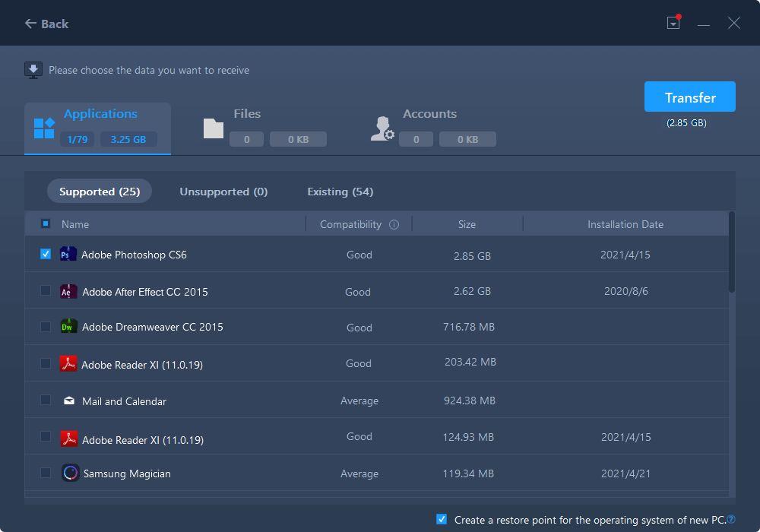Click the Adobe Photoshop CS6 application icon

(68, 253)
